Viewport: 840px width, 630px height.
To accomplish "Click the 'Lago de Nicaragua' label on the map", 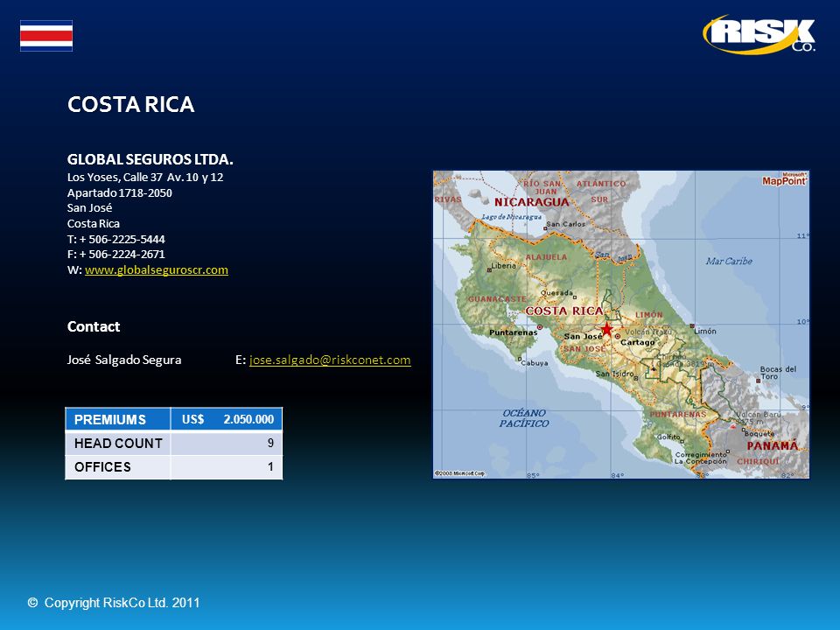I will (x=511, y=217).
